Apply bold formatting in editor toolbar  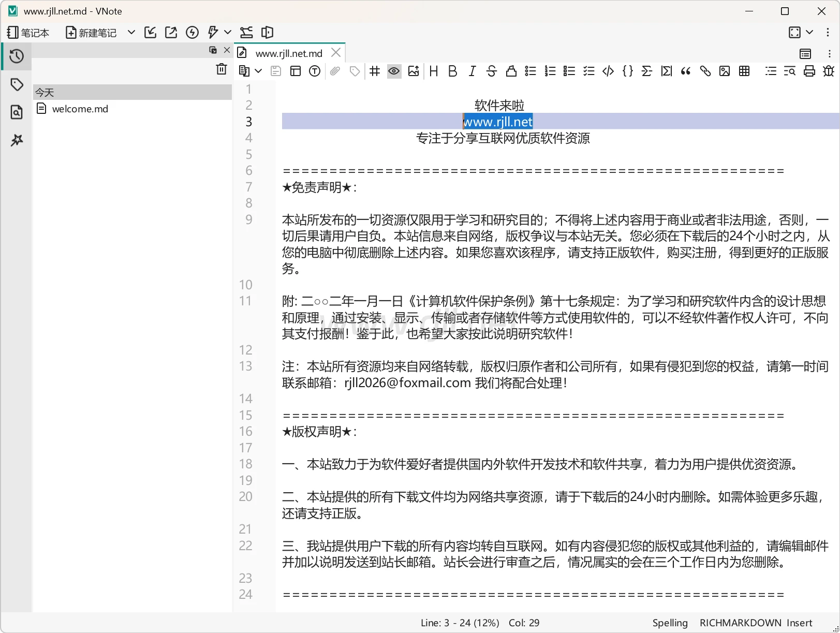453,71
